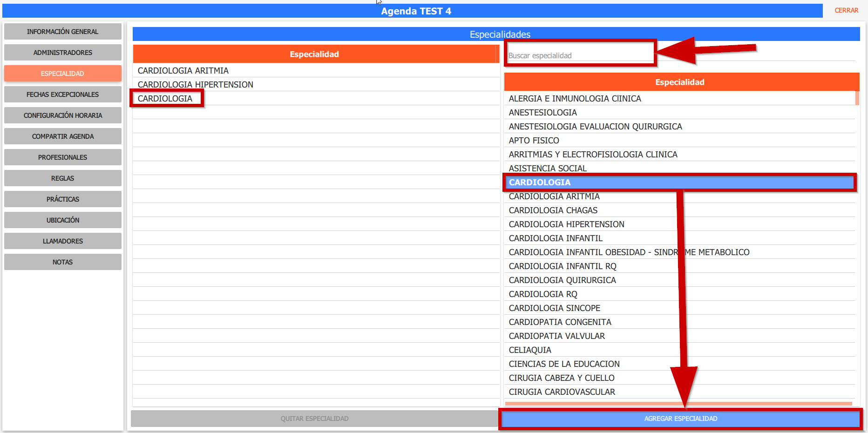Image resolution: width=868 pixels, height=433 pixels.
Task: Open the Información General section
Action: (x=62, y=32)
